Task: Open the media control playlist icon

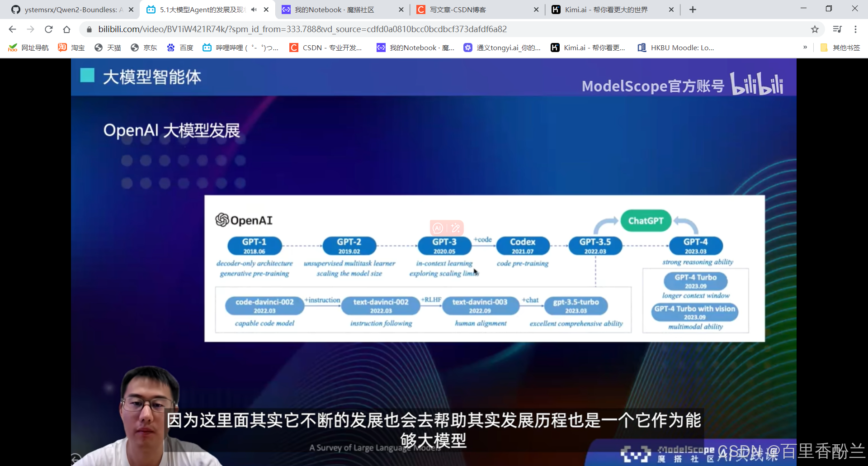Action: pyautogui.click(x=837, y=29)
